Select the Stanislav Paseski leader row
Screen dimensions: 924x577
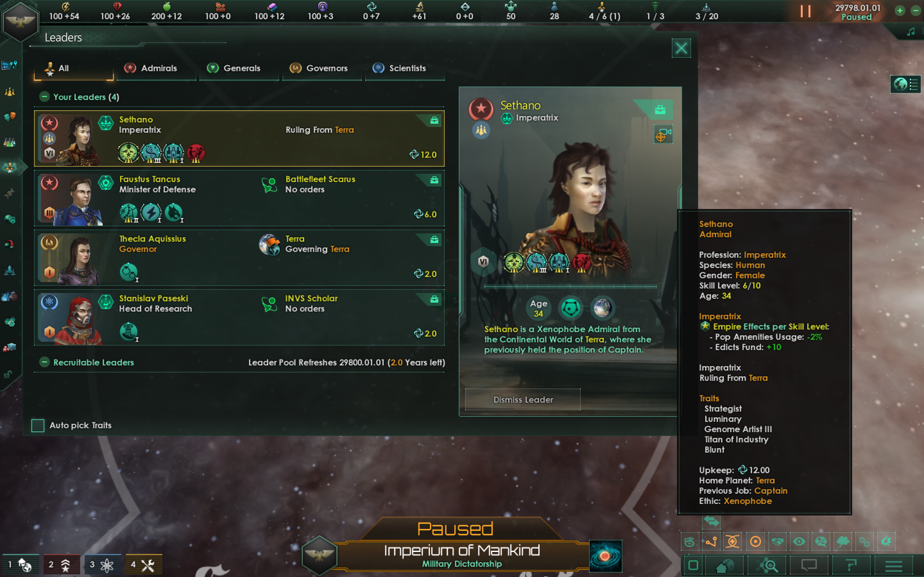(239, 317)
